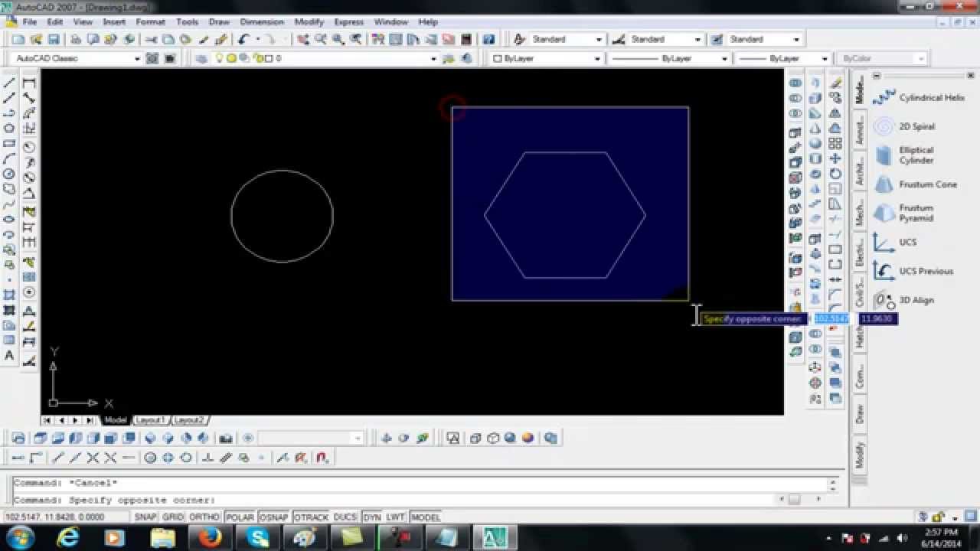
Task: Toggle ORTHO mode in status bar
Action: [x=204, y=517]
